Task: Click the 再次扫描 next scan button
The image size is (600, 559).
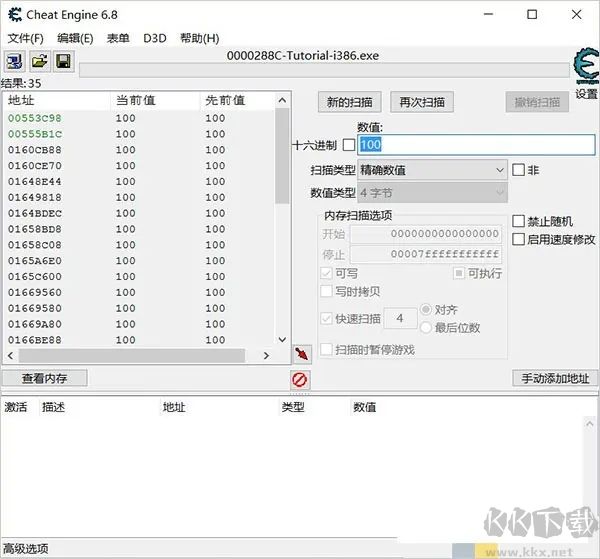Action: tap(421, 102)
